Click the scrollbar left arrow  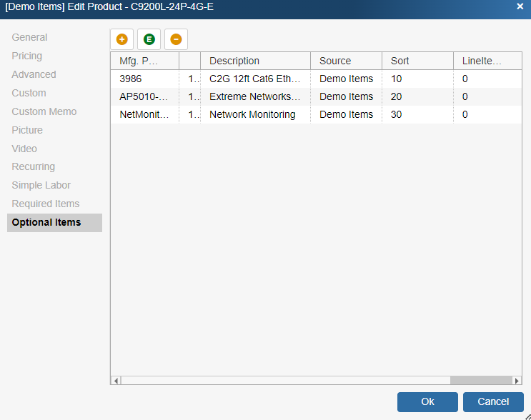tap(116, 381)
